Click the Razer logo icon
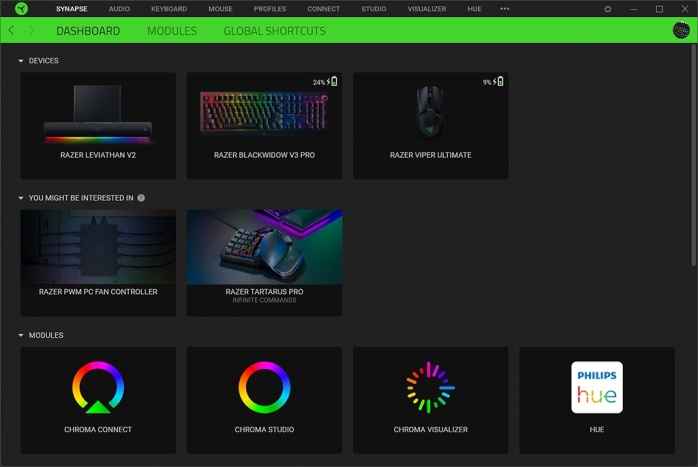Screen dimensions: 698x467 (21, 8)
